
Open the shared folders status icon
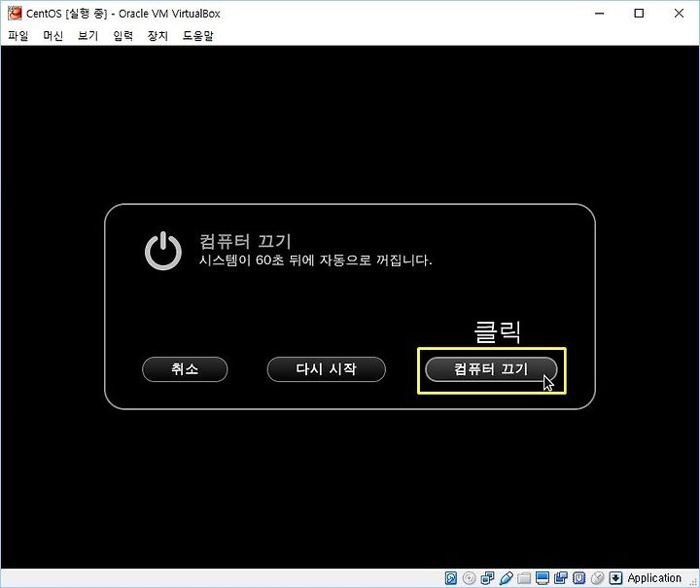click(x=524, y=578)
